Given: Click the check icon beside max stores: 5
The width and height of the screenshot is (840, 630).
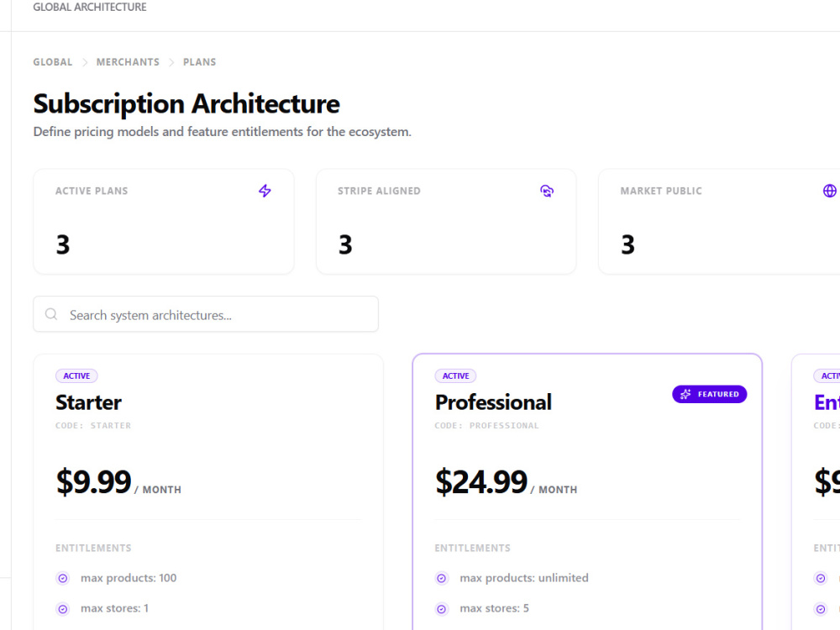Looking at the screenshot, I should (x=442, y=608).
